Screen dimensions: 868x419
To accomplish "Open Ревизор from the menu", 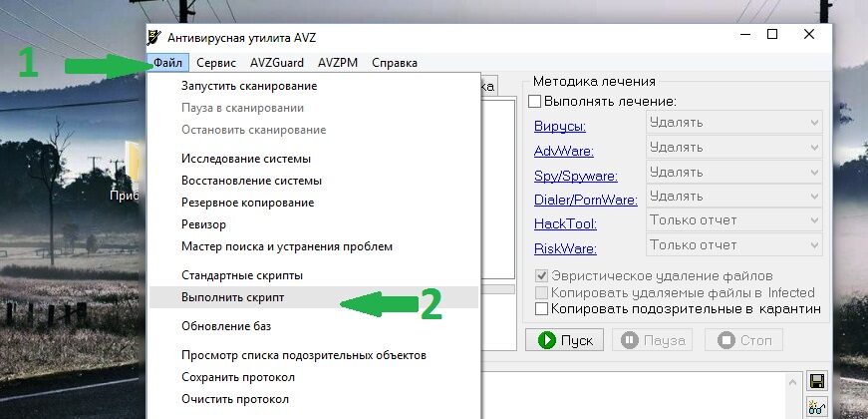I will coord(313,224).
